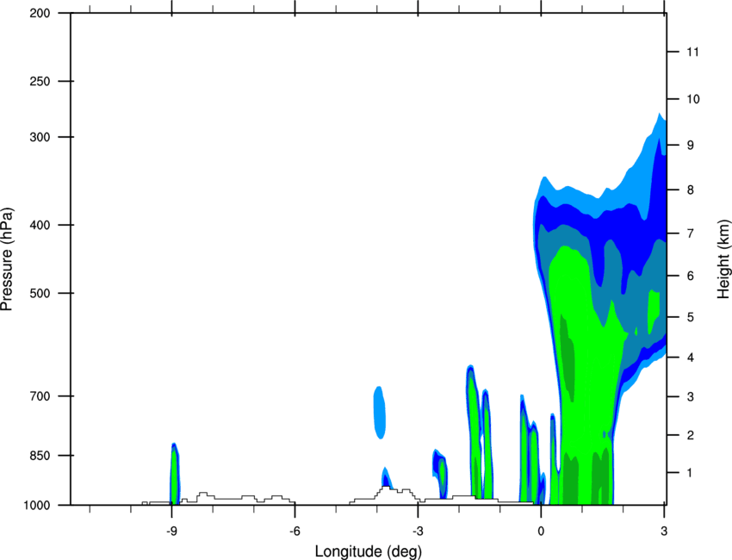Select the 250 pressure tick label
The height and width of the screenshot is (560, 732).
[40, 81]
